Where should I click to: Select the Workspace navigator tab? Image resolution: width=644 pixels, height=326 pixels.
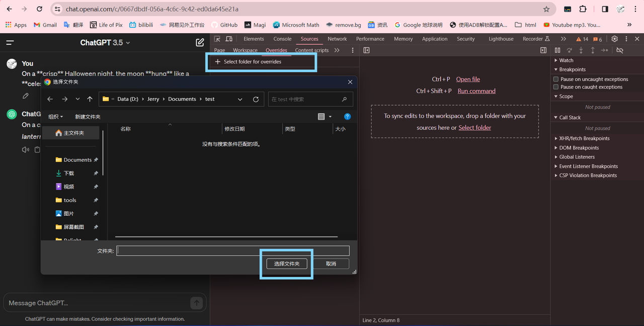point(245,50)
